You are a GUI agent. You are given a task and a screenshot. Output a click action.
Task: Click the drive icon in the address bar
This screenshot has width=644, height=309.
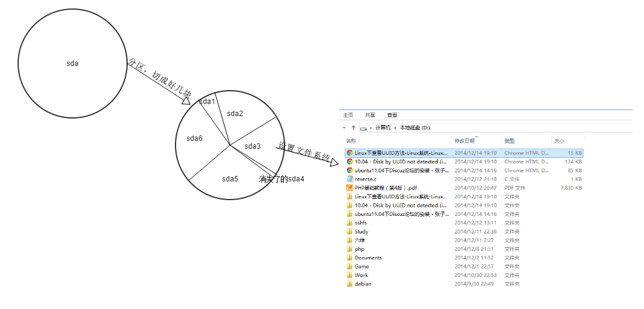point(363,128)
